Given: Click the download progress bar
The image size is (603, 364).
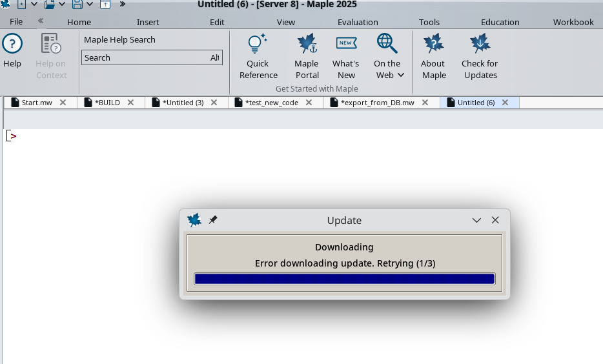Looking at the screenshot, I should 344,279.
